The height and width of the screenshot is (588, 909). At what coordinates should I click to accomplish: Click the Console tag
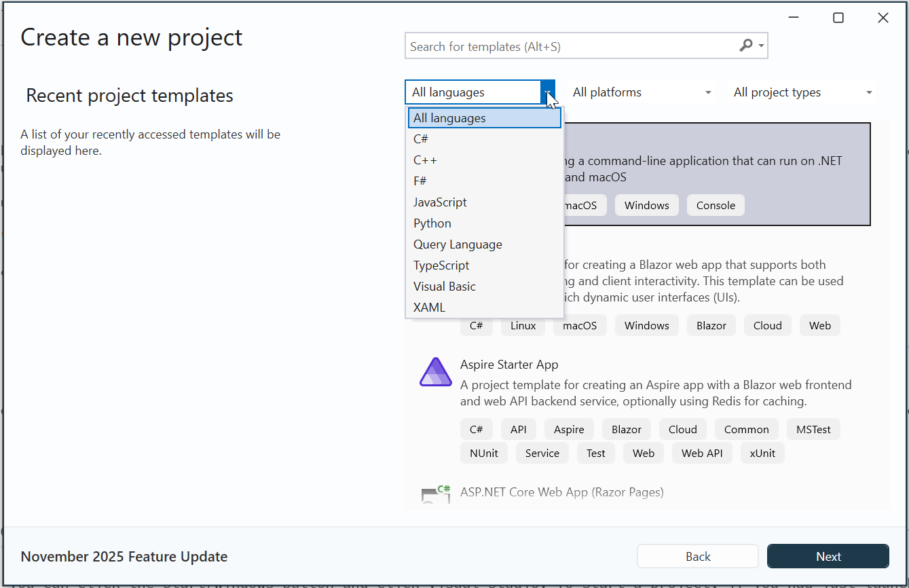tap(716, 205)
